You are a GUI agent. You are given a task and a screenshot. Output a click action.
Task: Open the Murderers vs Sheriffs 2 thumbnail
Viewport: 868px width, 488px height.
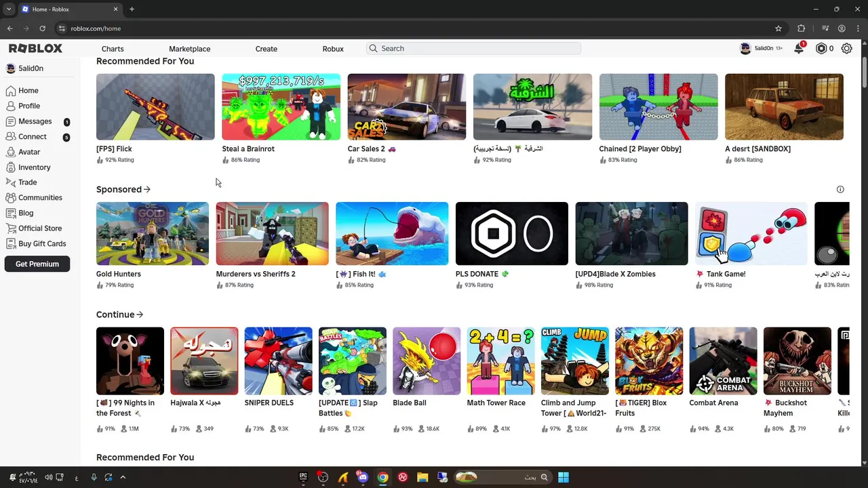click(272, 234)
